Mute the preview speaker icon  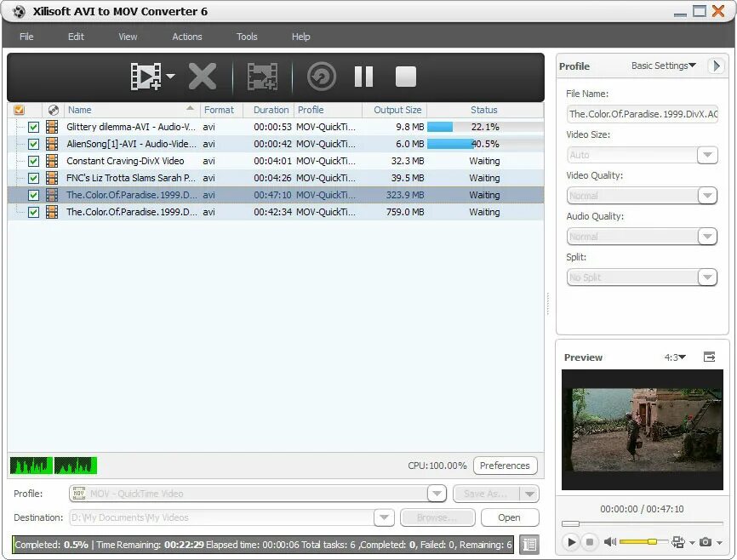coord(609,542)
